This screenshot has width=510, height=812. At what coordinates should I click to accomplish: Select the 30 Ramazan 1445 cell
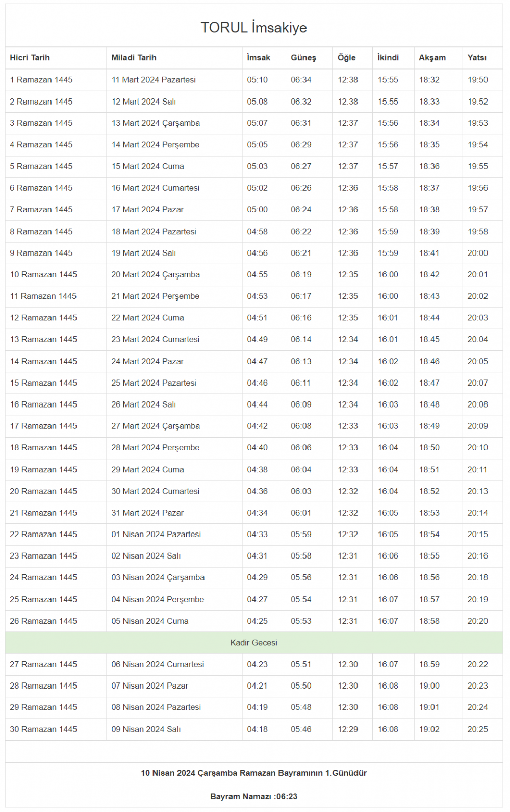(x=43, y=729)
